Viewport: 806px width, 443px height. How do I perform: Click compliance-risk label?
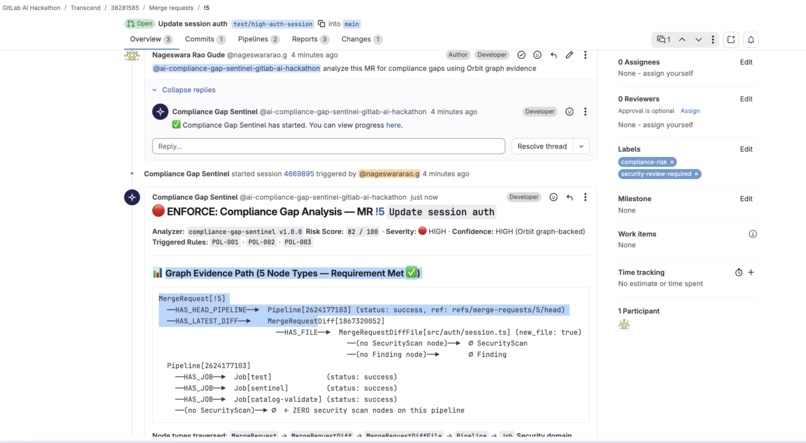[644, 162]
